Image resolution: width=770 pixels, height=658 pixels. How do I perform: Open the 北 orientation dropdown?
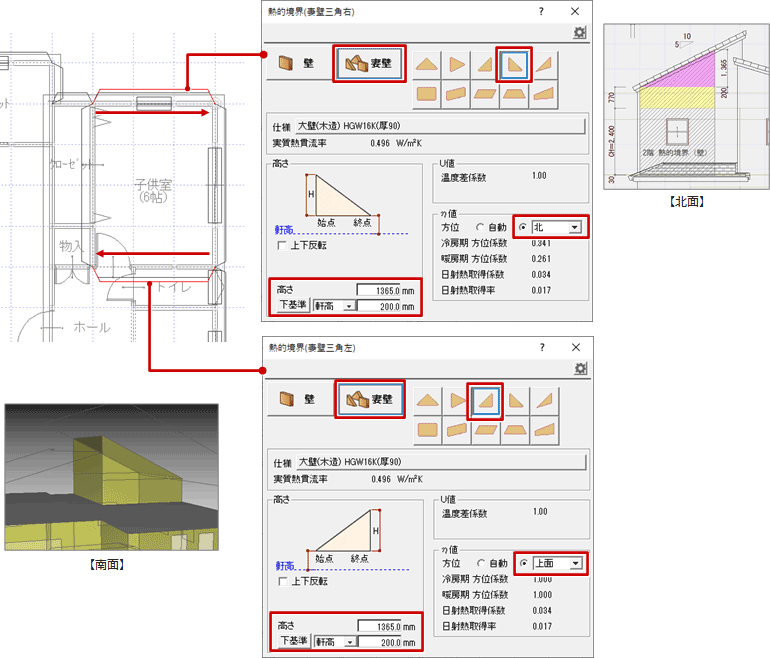[x=574, y=227]
